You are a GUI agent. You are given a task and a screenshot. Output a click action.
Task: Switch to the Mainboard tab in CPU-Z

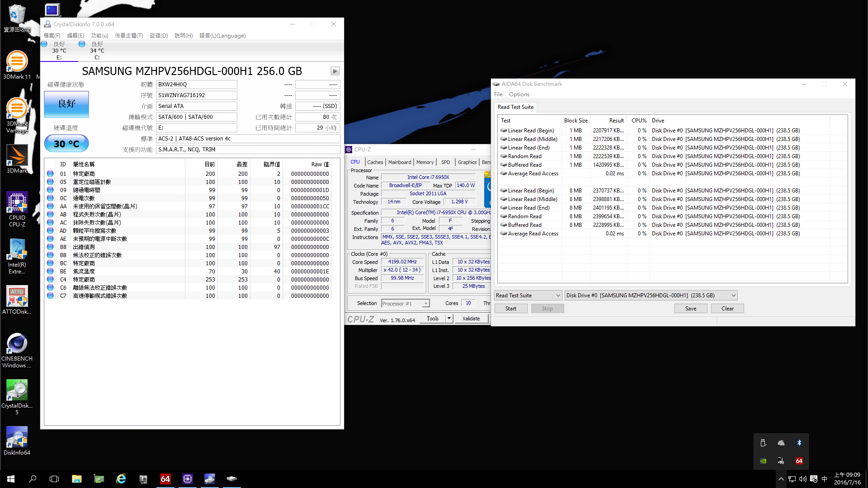point(400,162)
